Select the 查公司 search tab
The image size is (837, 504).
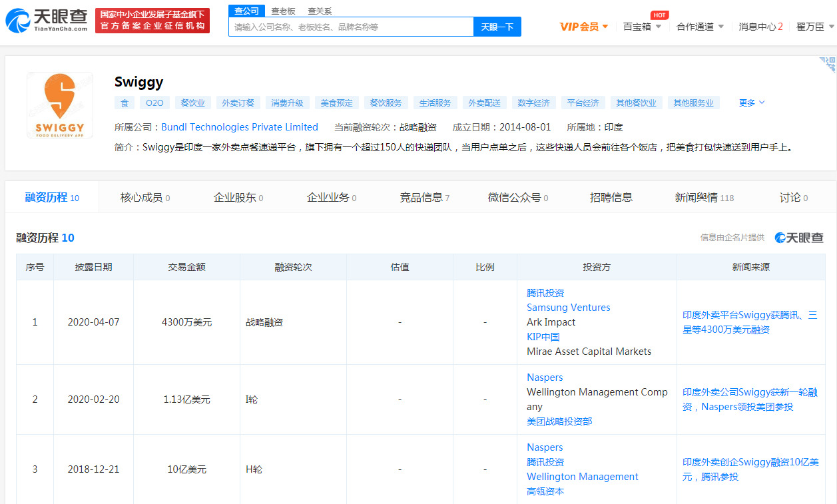(x=247, y=11)
